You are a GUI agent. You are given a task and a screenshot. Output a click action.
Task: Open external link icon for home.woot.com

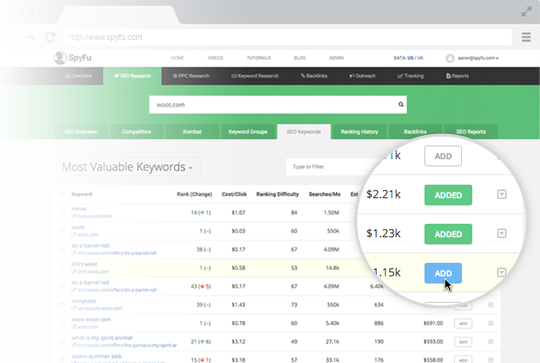pyautogui.click(x=73, y=216)
